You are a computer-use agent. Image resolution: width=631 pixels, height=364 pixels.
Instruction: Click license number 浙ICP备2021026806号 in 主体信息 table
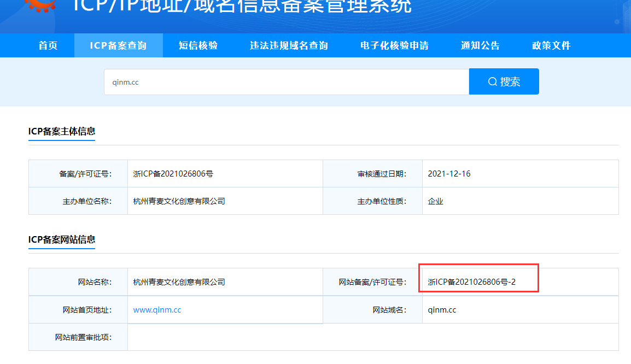pyautogui.click(x=173, y=174)
